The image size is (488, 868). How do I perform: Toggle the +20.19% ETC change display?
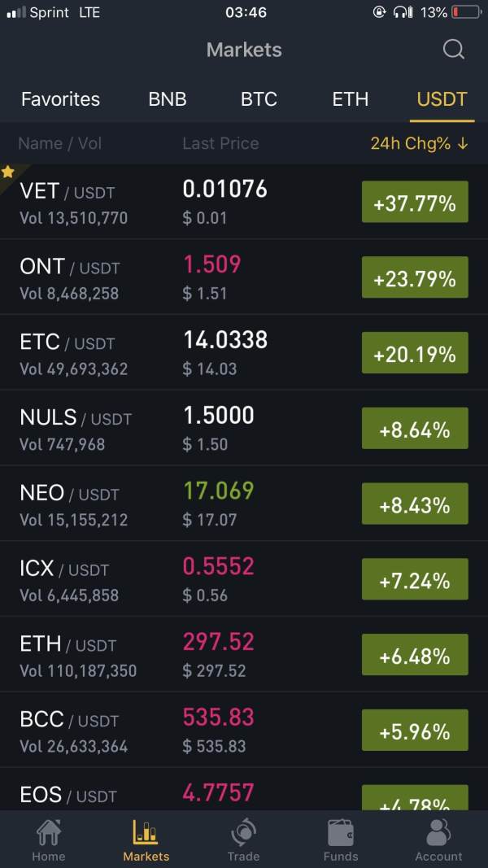(415, 354)
